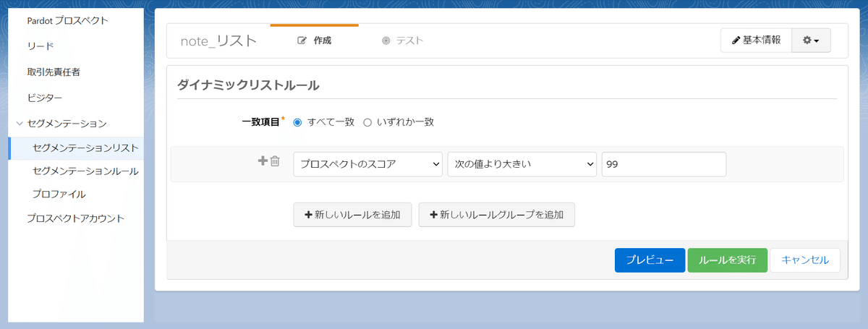Collapse the セグメンテーション section chevron
The height and width of the screenshot is (329, 868).
(20, 123)
